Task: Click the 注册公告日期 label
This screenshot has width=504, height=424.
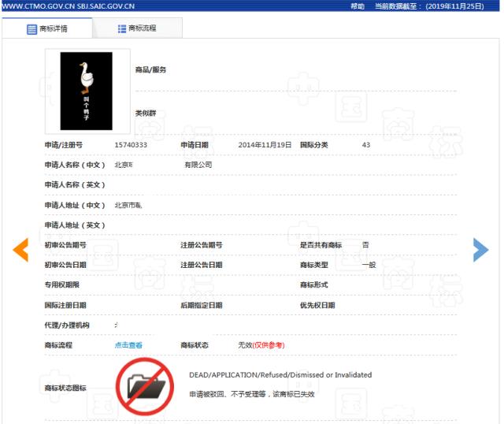Action: (x=202, y=265)
